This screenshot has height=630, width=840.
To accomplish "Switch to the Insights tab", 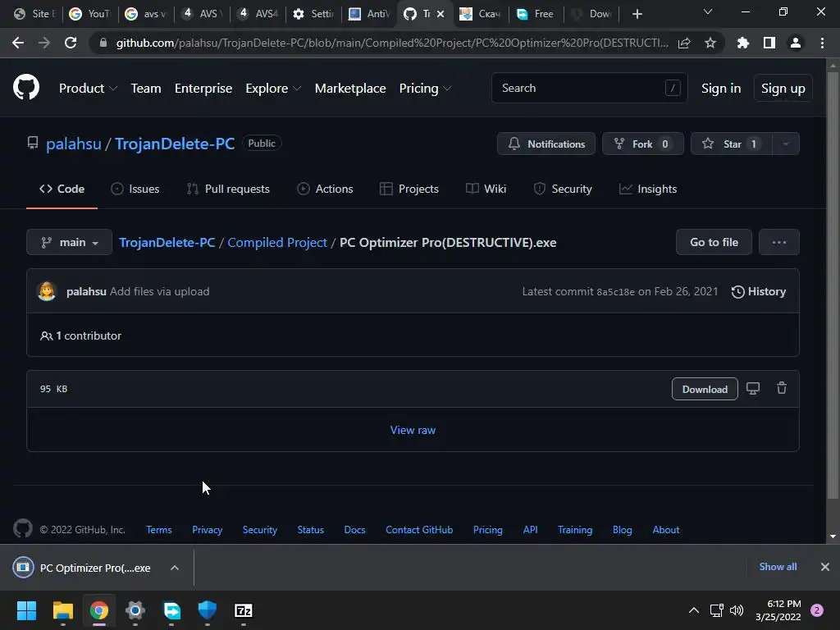I will coord(648,189).
